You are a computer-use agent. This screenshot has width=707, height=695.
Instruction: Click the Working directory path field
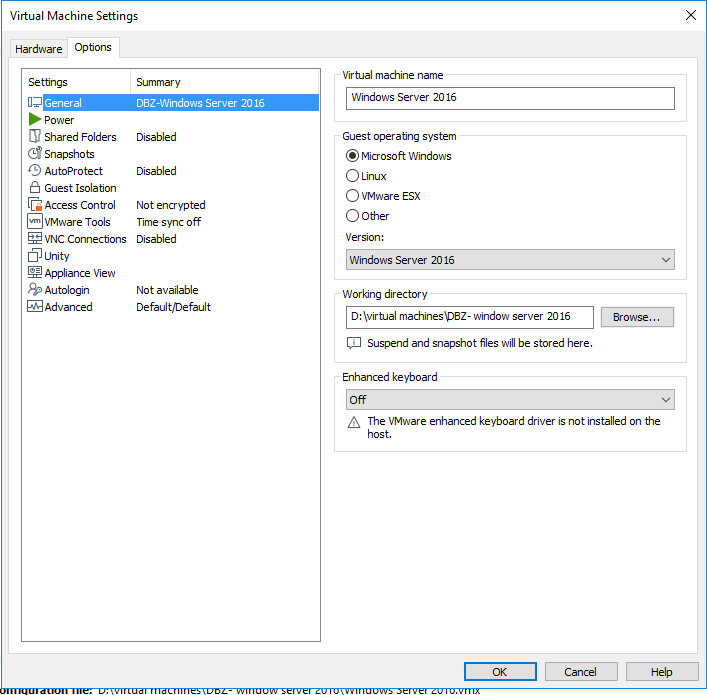[x=469, y=318]
